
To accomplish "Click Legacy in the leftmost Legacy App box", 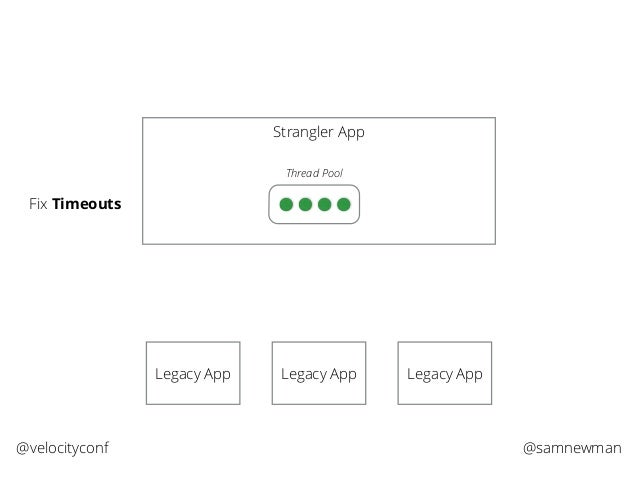I will [177, 374].
